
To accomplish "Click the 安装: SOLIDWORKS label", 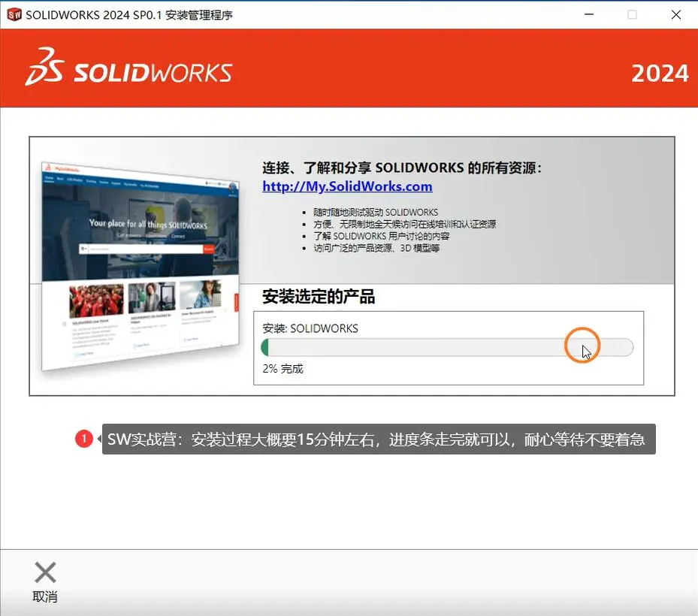I will pyautogui.click(x=310, y=328).
